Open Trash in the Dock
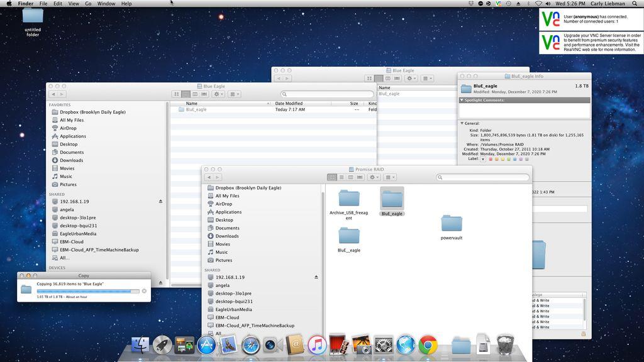Screen dimensions: 644x362 pos(505,344)
